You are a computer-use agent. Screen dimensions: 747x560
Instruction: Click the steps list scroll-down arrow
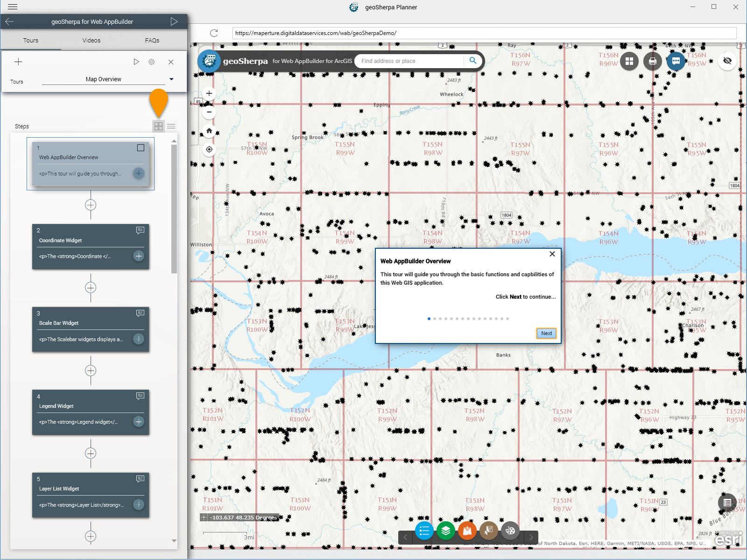(174, 541)
